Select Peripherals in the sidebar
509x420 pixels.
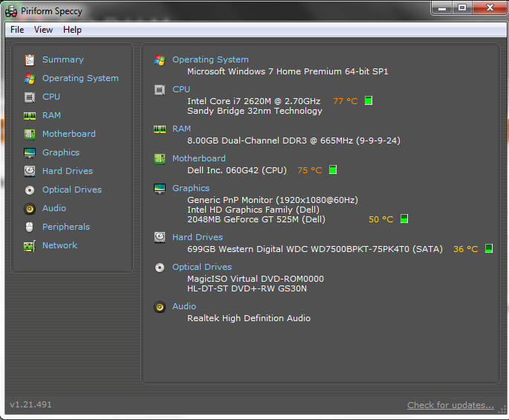tap(66, 227)
